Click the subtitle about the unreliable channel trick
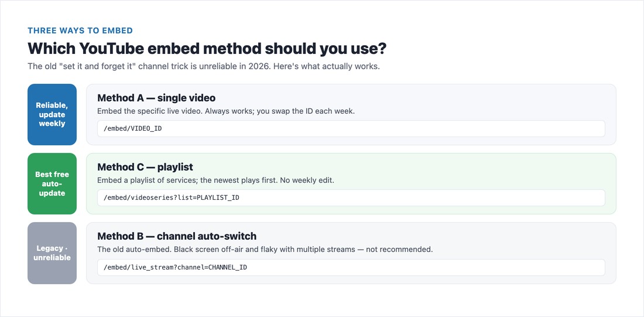This screenshot has width=644, height=317. click(204, 66)
